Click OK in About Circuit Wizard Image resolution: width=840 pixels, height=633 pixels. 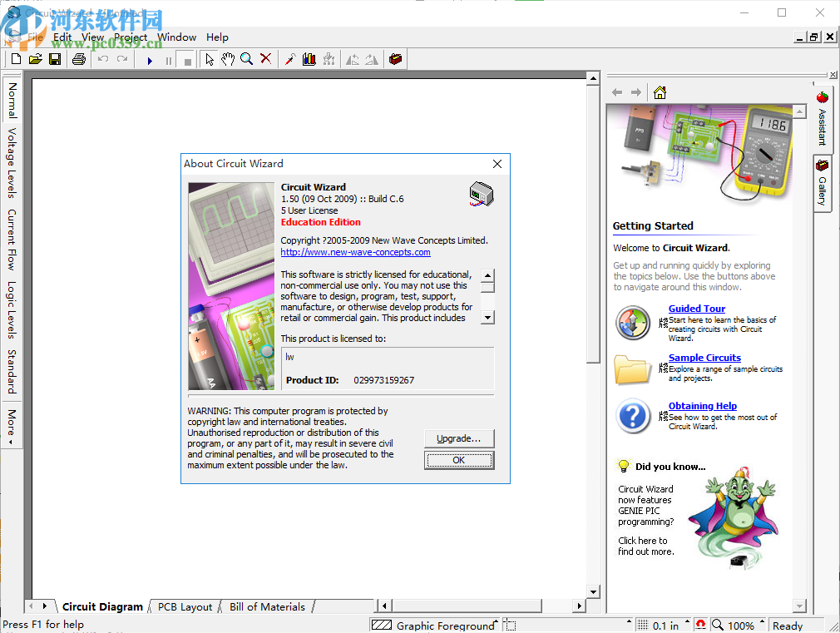458,460
